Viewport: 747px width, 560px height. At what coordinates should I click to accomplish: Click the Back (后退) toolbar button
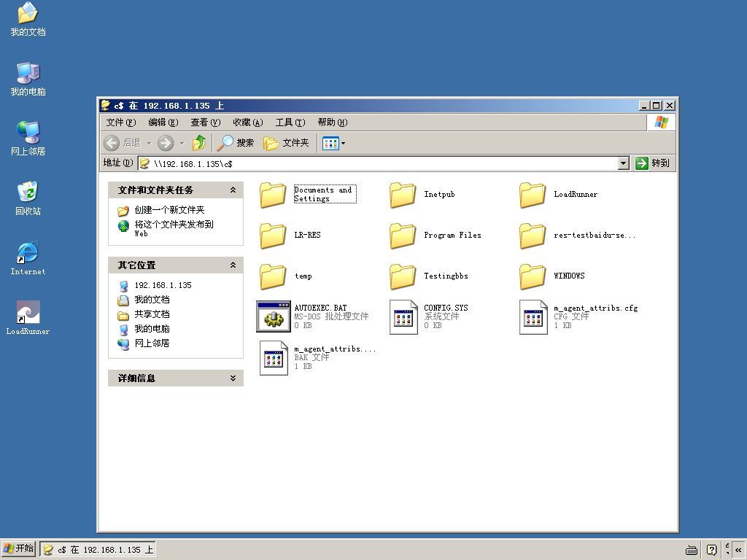pos(123,142)
